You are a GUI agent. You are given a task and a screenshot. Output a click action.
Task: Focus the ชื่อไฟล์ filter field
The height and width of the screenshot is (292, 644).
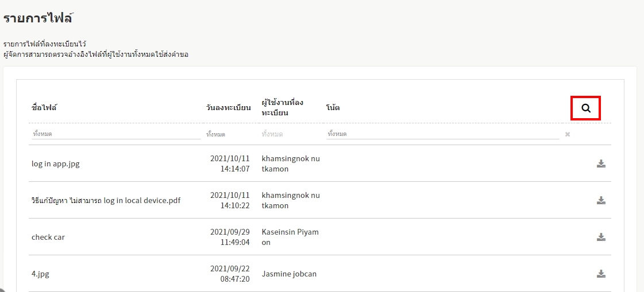(115, 134)
